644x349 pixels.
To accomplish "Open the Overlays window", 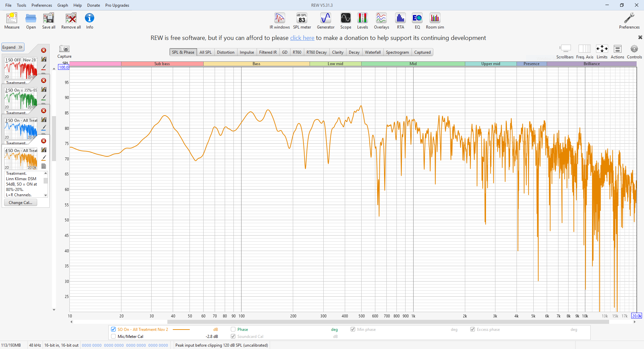I will pyautogui.click(x=381, y=21).
